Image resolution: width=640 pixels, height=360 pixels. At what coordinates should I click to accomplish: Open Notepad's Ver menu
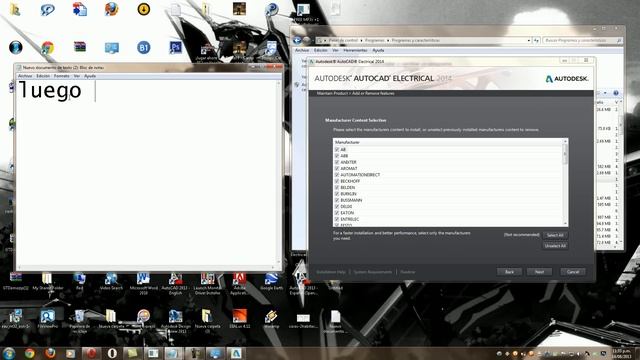point(76,76)
